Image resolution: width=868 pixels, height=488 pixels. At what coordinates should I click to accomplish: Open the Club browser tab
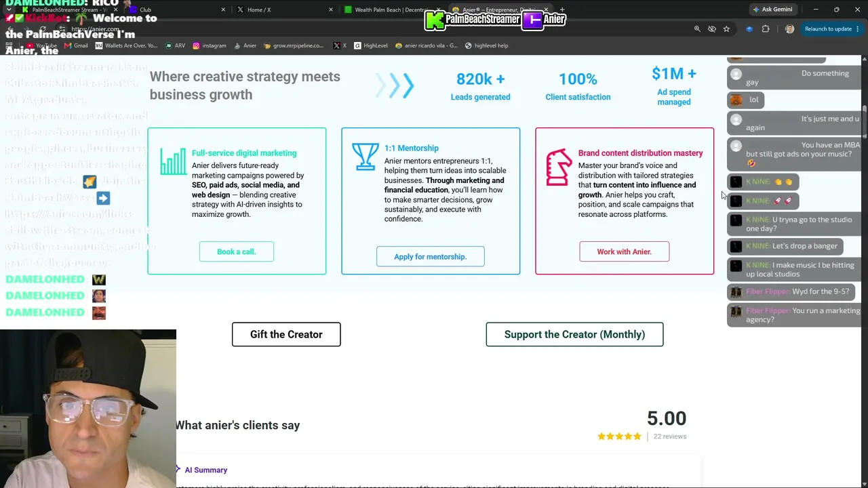(x=176, y=9)
